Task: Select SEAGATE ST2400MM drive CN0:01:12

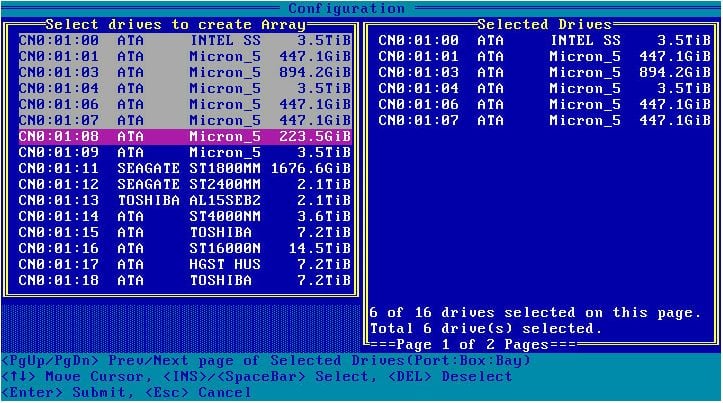Action: (185, 184)
